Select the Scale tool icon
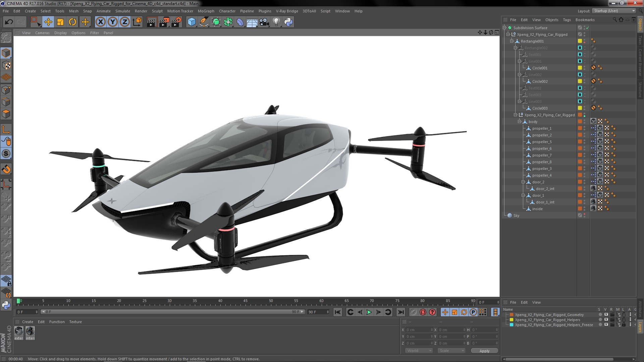The width and height of the screenshot is (644, 362). tap(60, 22)
